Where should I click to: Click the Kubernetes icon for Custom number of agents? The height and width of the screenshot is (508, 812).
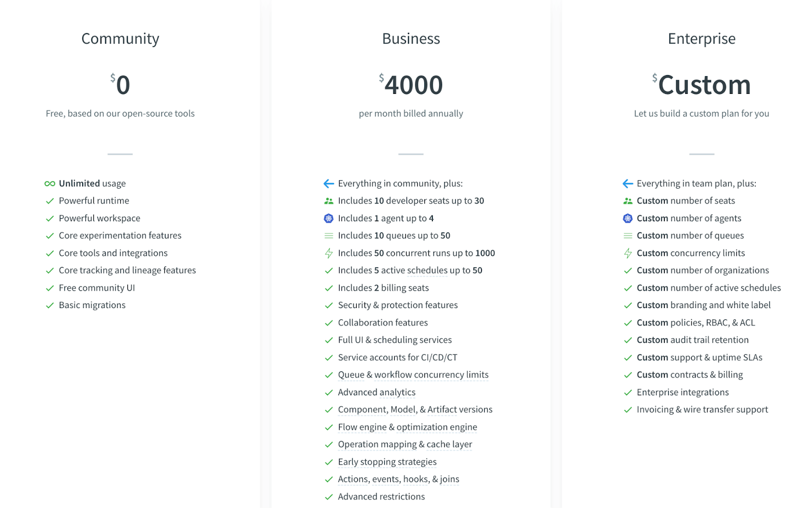[x=628, y=218]
